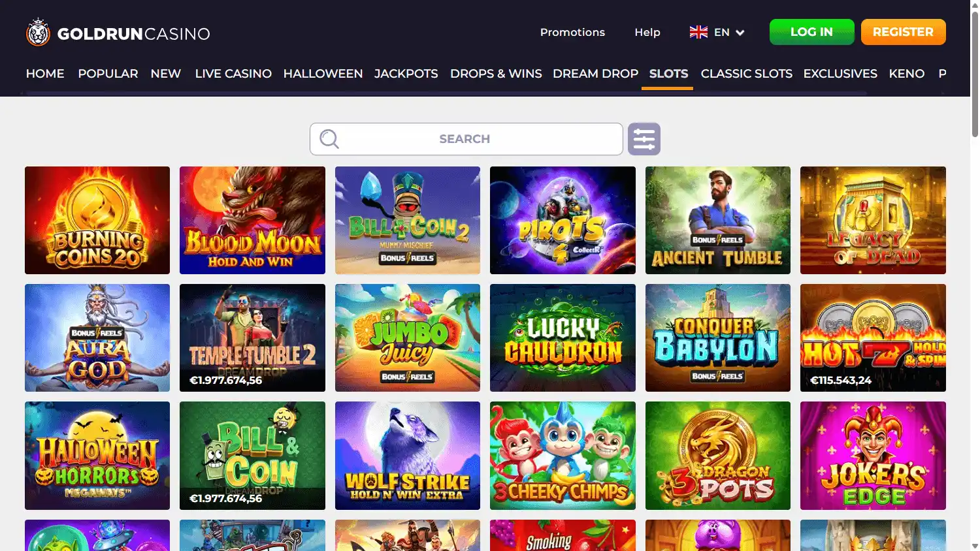This screenshot has height=551, width=980.
Task: Click the UK flag language icon
Action: [698, 32]
